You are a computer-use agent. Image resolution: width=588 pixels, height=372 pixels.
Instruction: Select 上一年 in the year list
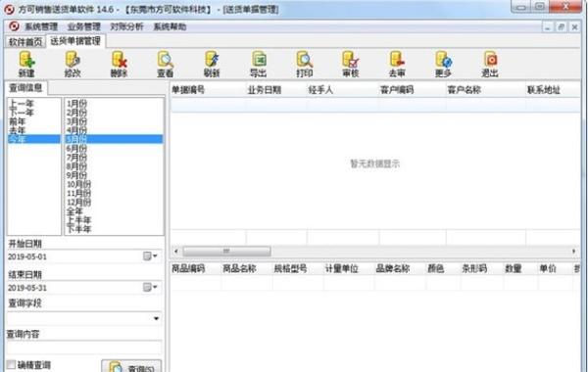(x=34, y=104)
